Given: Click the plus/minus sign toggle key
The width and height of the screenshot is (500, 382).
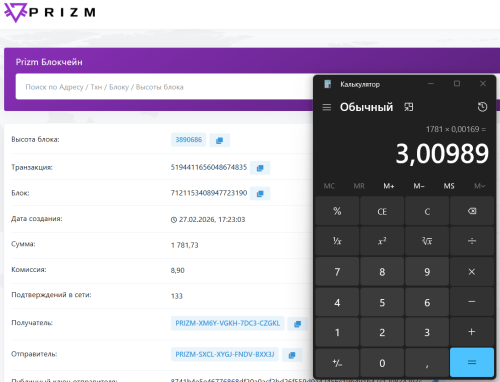Looking at the screenshot, I should [x=337, y=362].
